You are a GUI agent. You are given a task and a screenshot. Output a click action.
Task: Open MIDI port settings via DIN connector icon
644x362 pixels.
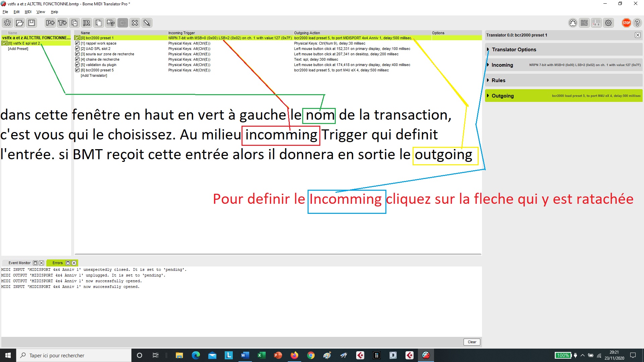tap(573, 23)
